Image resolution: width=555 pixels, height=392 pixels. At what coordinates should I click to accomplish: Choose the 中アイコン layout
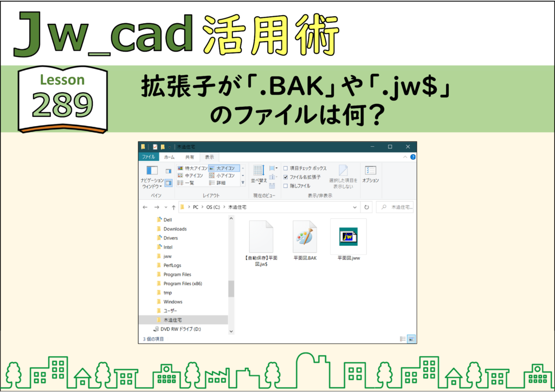(x=190, y=175)
